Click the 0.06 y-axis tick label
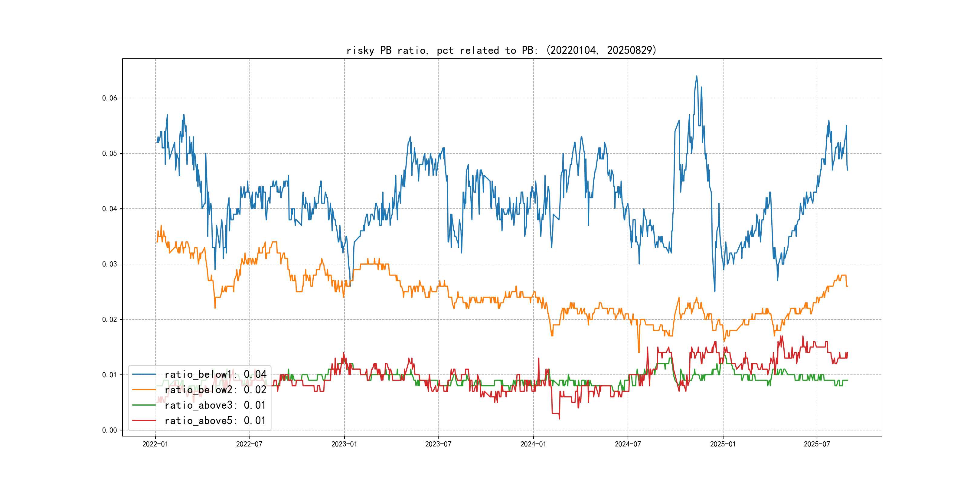The height and width of the screenshot is (490, 980). tap(109, 98)
